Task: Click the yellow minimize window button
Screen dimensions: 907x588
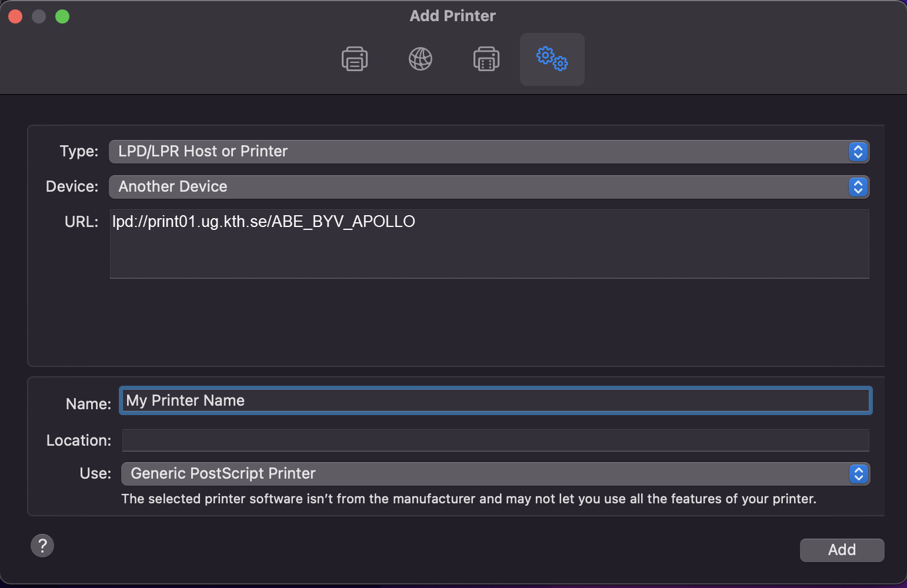Action: pos(38,16)
